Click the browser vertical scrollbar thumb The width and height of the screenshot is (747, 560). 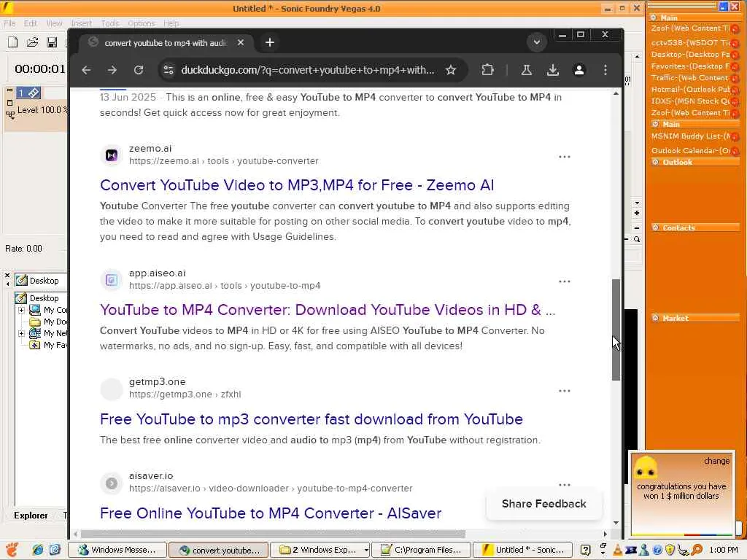(616, 330)
